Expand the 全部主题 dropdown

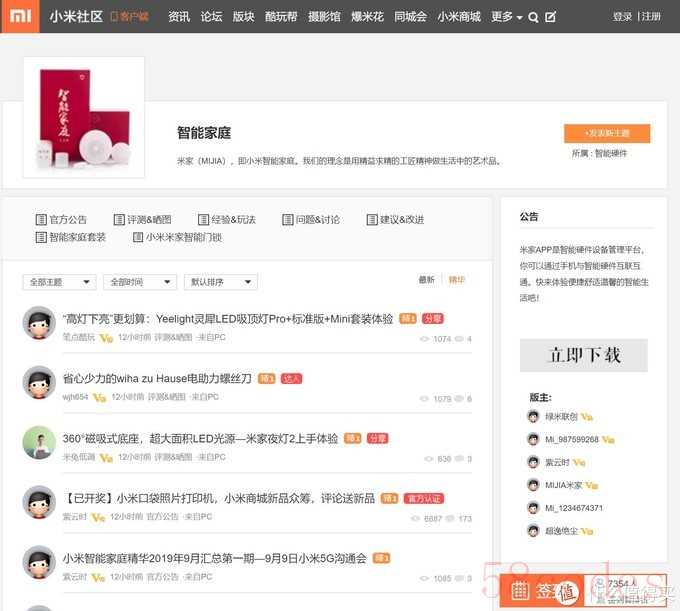[x=59, y=282]
